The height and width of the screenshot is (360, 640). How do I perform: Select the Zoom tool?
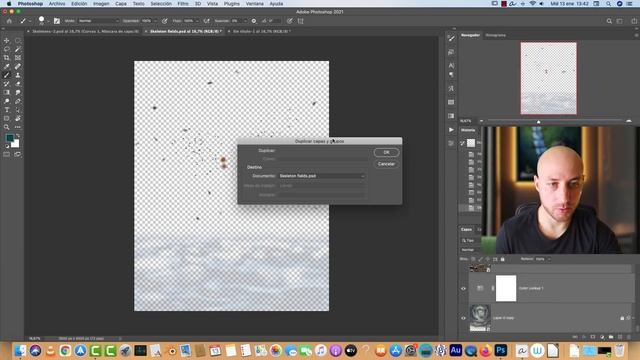7,127
